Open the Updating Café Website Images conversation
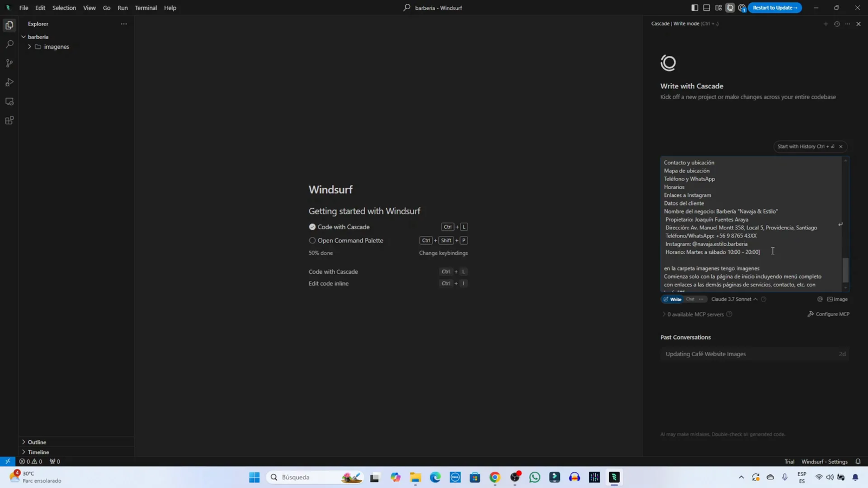 (x=704, y=353)
